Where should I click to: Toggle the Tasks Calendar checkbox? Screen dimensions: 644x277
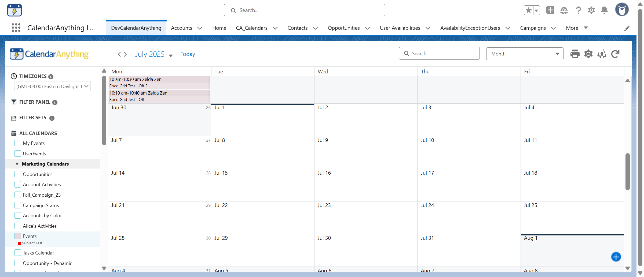tap(18, 253)
